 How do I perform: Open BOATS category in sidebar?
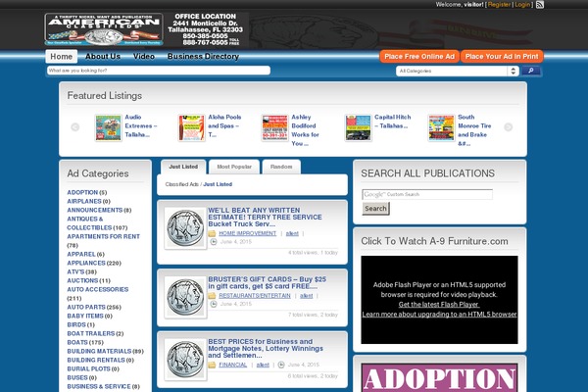pos(77,342)
